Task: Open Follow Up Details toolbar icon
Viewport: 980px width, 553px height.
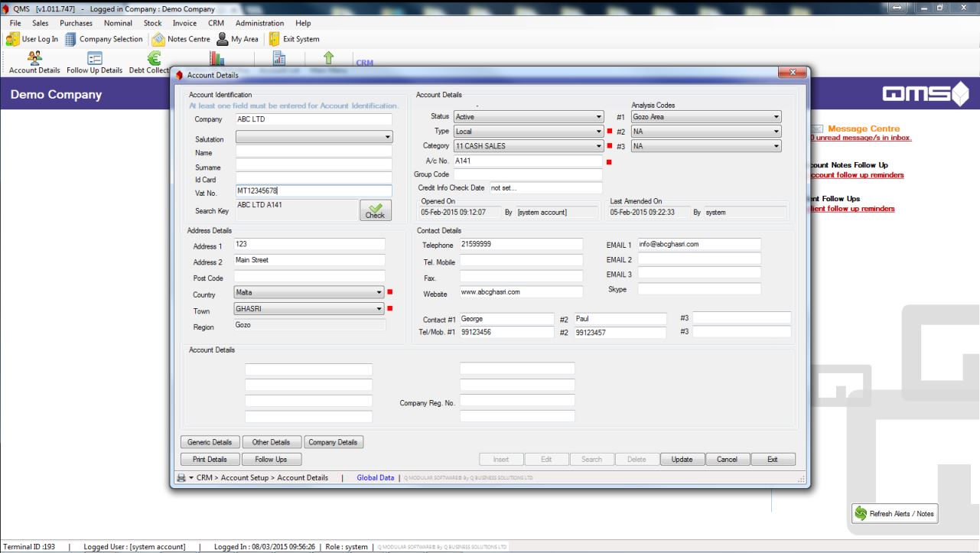Action: pyautogui.click(x=95, y=63)
